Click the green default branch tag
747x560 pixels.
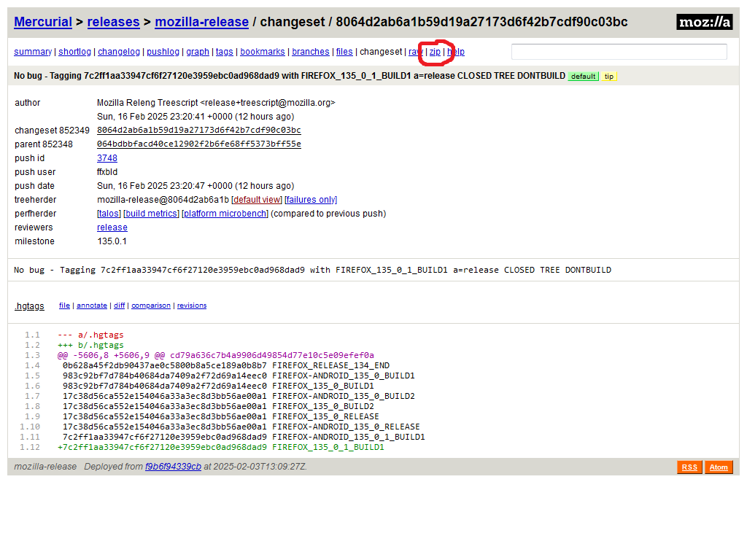click(x=582, y=77)
